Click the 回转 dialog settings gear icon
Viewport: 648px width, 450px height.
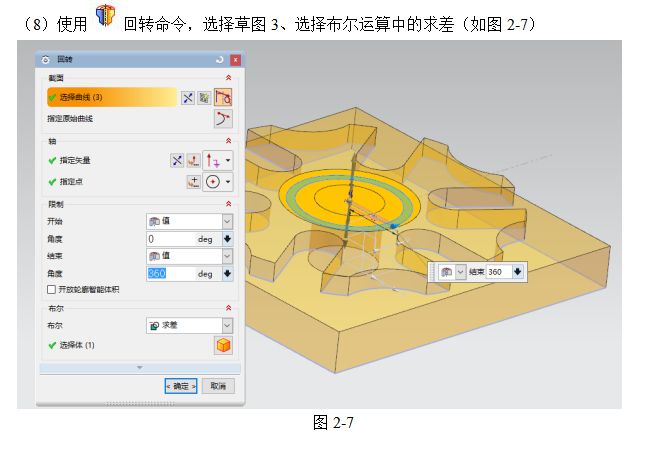pyautogui.click(x=45, y=60)
